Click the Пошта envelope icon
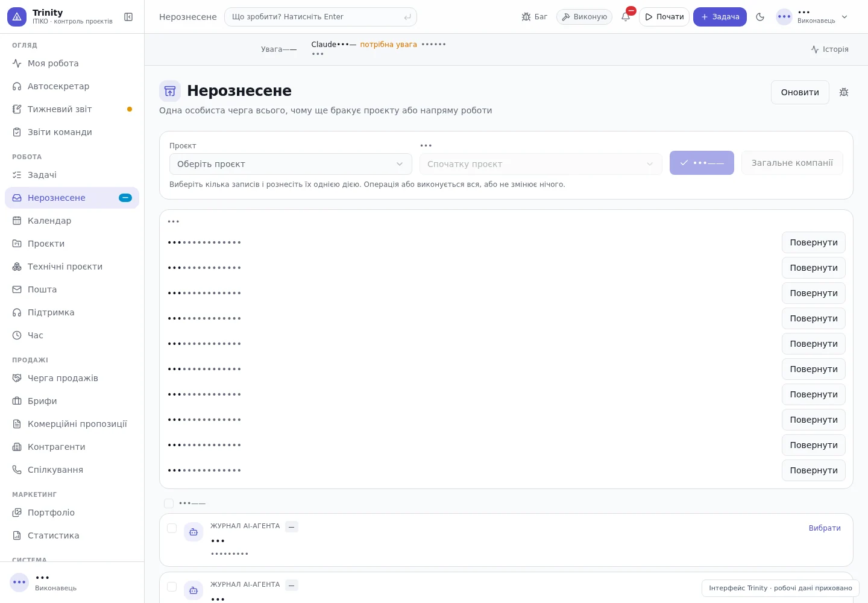The width and height of the screenshot is (868, 603). point(17,289)
